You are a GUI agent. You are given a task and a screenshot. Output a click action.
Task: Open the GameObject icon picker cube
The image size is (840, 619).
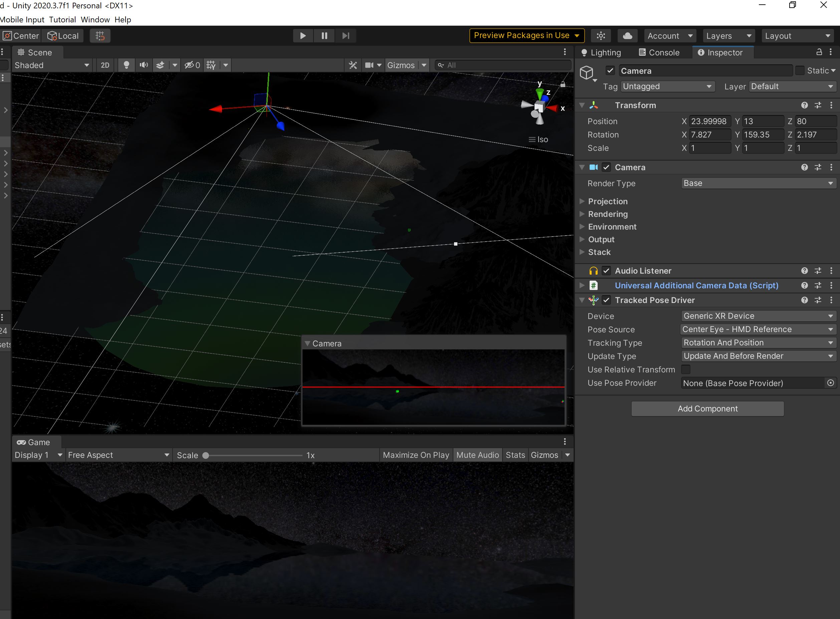pyautogui.click(x=587, y=72)
